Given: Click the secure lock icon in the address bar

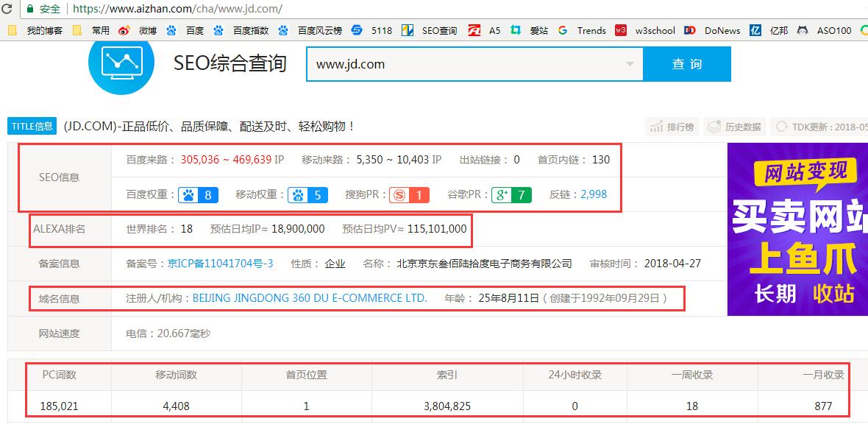Looking at the screenshot, I should pyautogui.click(x=30, y=9).
